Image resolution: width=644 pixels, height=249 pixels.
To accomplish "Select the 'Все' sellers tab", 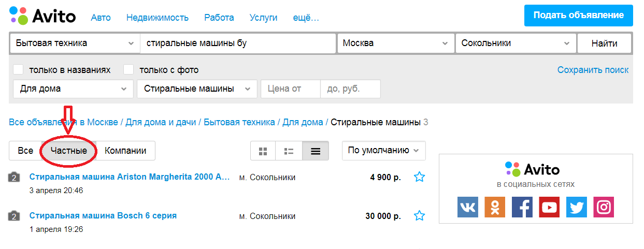I will click(25, 151).
